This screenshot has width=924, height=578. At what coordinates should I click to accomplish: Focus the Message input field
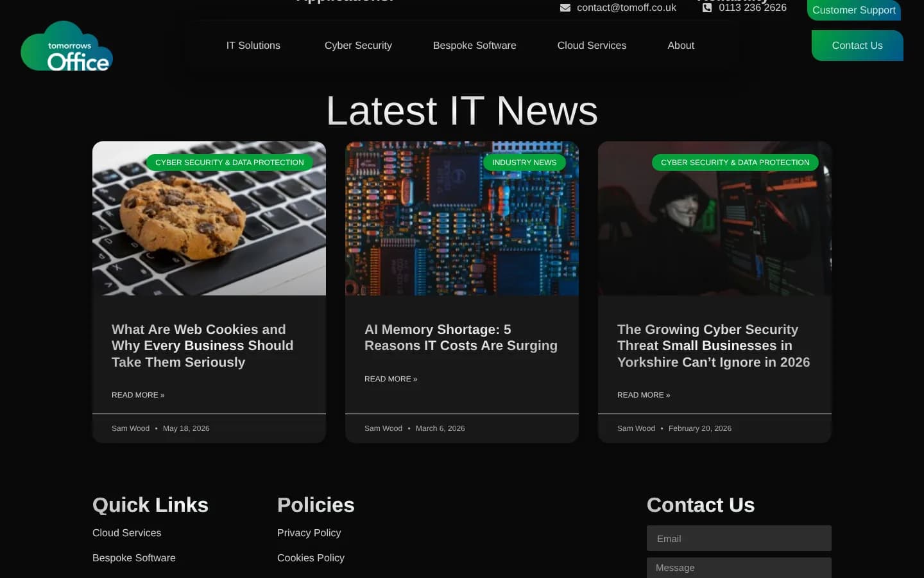click(739, 568)
